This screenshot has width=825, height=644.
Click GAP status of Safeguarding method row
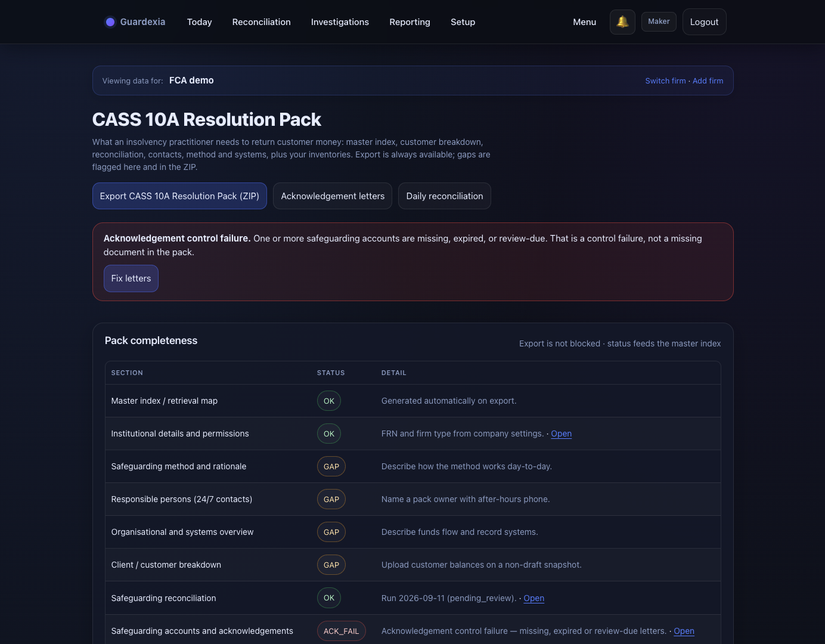pyautogui.click(x=331, y=466)
